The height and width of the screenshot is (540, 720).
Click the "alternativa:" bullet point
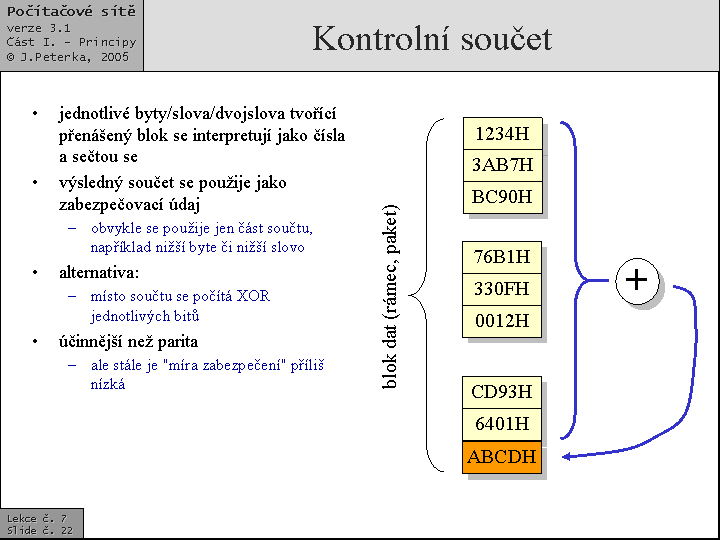(x=99, y=272)
